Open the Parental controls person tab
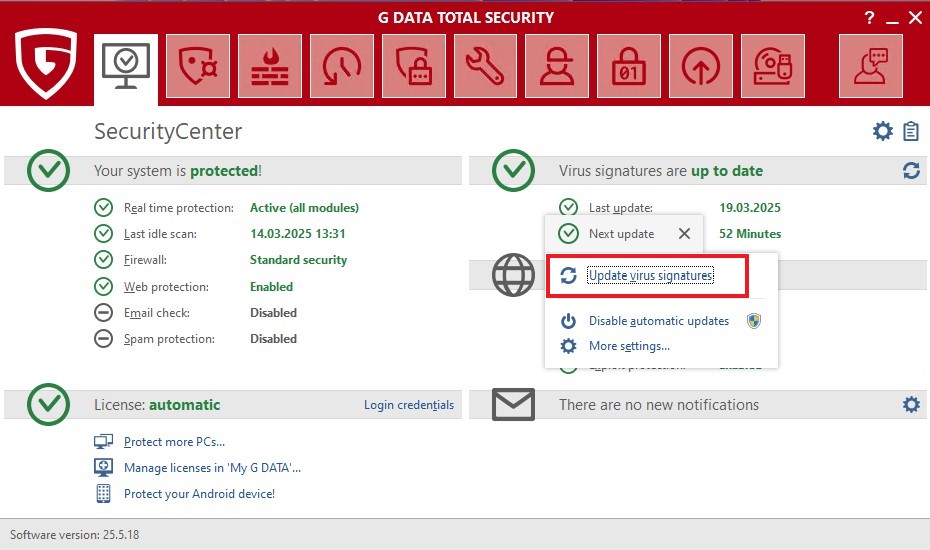The width and height of the screenshot is (930, 550). pyautogui.click(x=557, y=66)
